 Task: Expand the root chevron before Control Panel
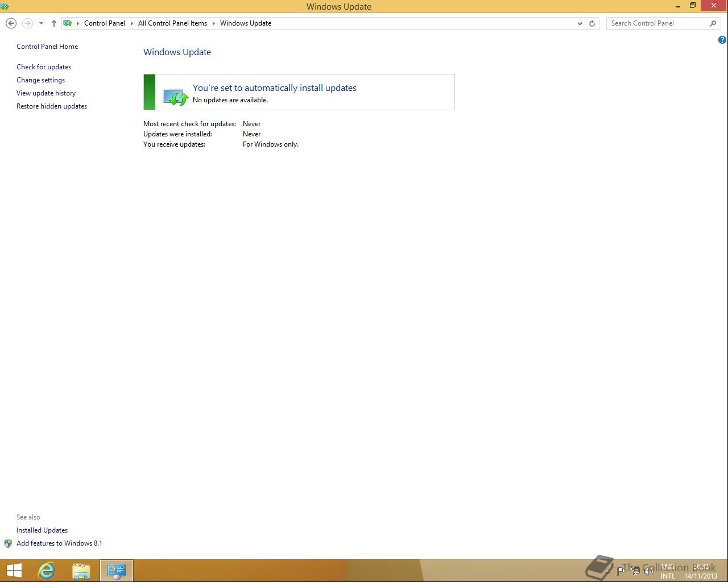(x=78, y=23)
